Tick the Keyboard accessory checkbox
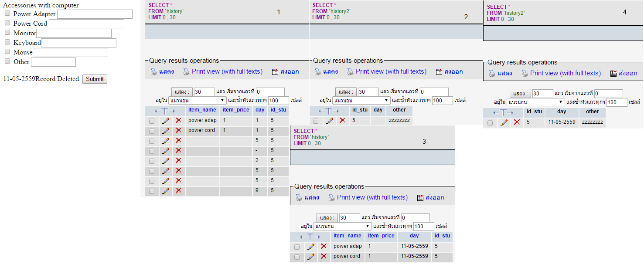 tap(7, 42)
